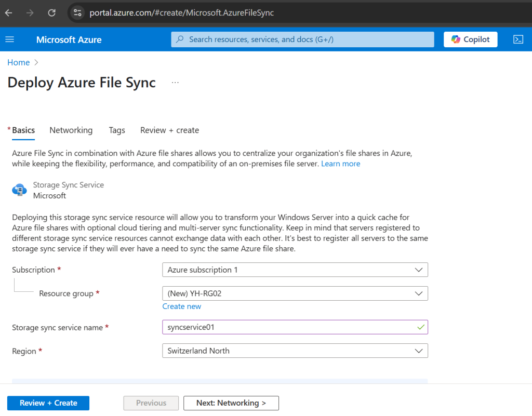The height and width of the screenshot is (416, 532).
Task: Open the Review + create tab
Action: pos(170,130)
